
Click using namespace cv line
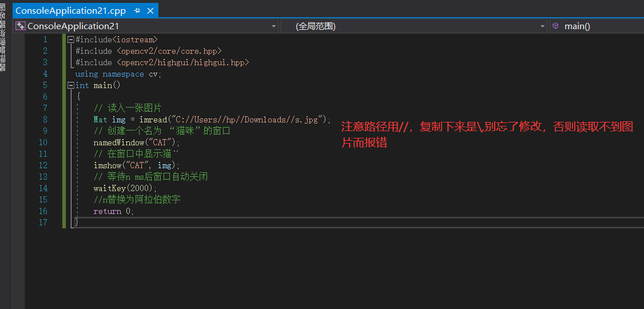tap(118, 74)
